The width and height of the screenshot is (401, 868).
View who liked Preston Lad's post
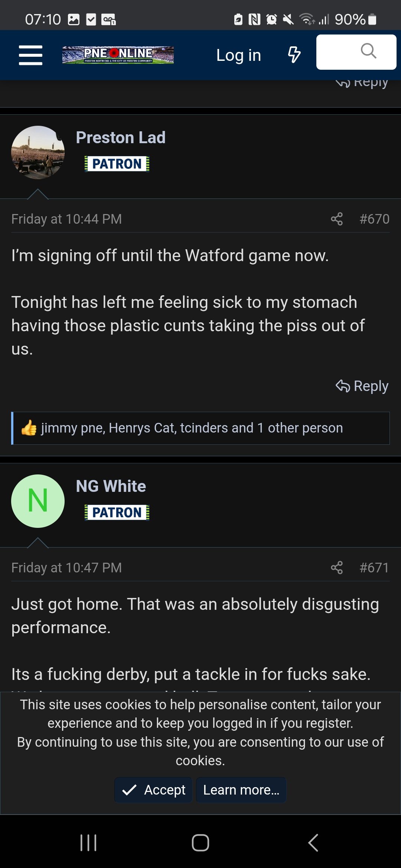pos(192,428)
